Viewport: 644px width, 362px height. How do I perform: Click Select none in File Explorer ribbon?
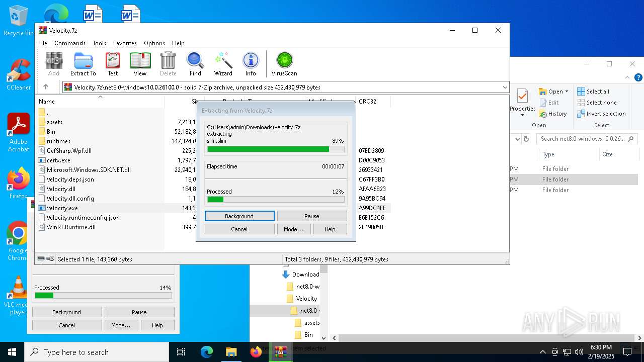(x=597, y=103)
